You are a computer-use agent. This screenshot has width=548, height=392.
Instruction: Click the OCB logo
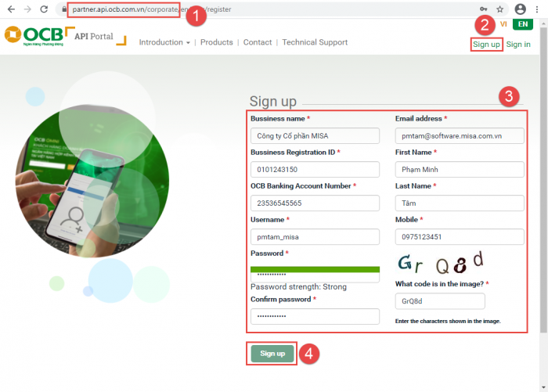tap(34, 36)
